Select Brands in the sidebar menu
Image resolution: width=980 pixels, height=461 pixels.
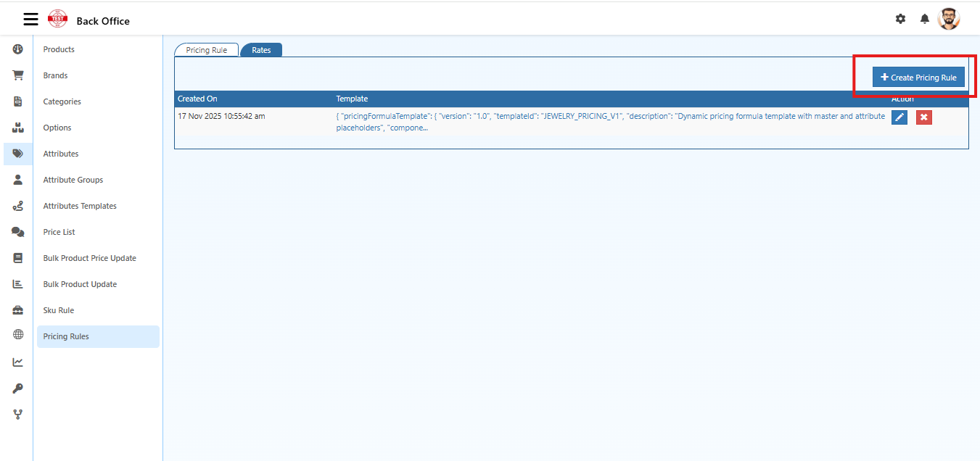[55, 75]
